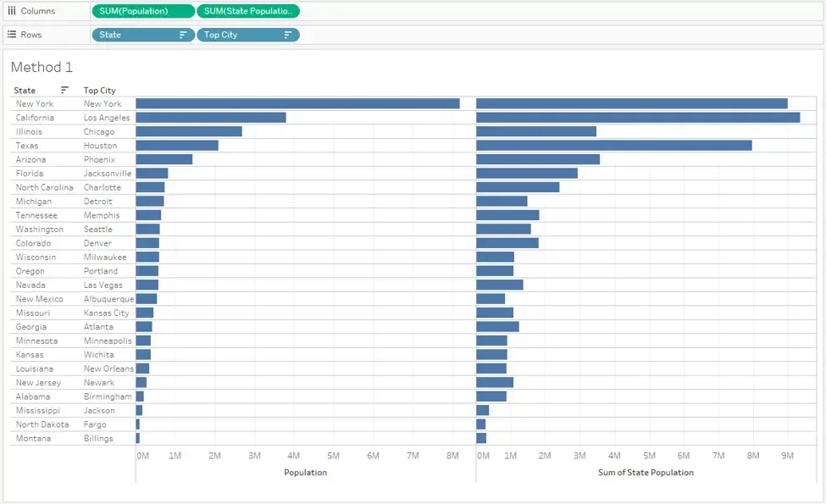Click the Georgia state label
The image size is (826, 504).
point(31,327)
